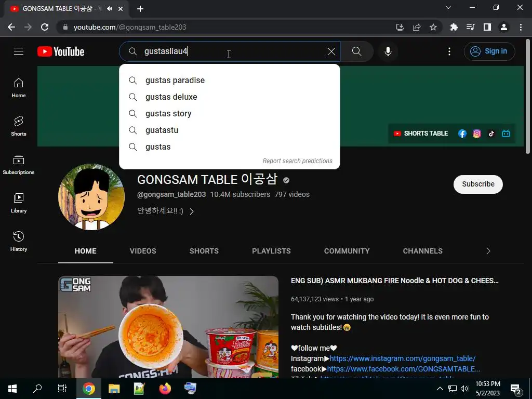The height and width of the screenshot is (399, 532).
Task: Click Report search predictions link
Action: click(297, 161)
